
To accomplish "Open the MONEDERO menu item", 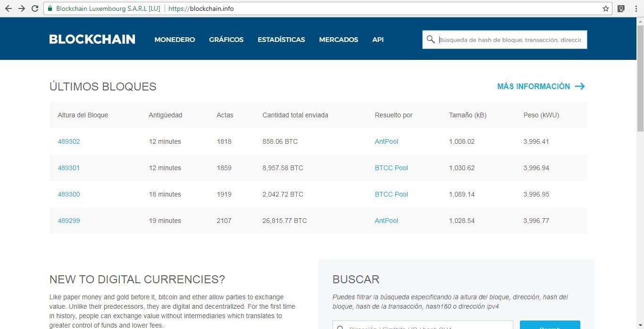I will (175, 40).
